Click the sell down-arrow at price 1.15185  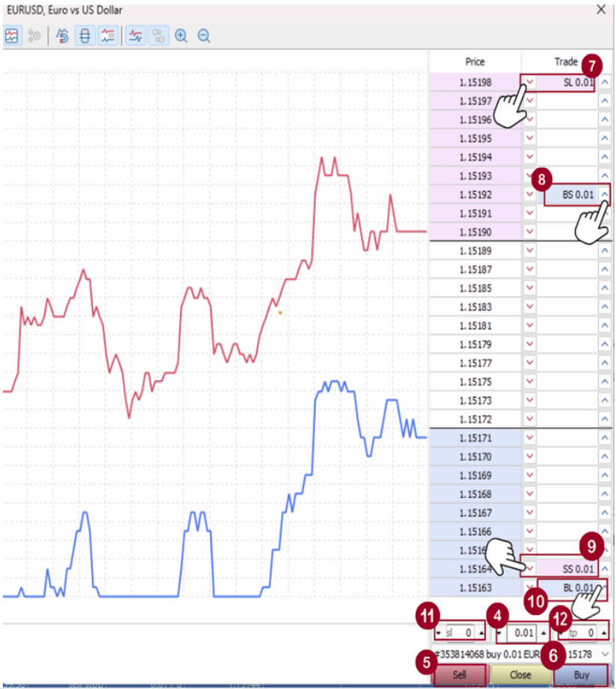click(x=530, y=288)
